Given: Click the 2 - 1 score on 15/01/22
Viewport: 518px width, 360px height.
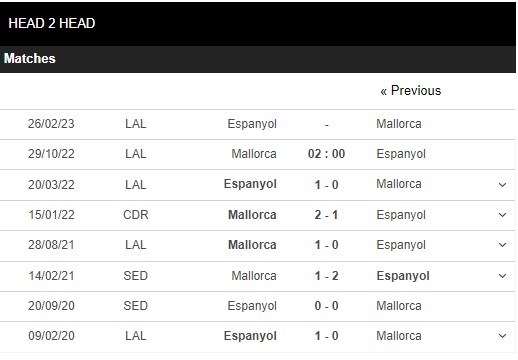Looking at the screenshot, I should pos(326,215).
